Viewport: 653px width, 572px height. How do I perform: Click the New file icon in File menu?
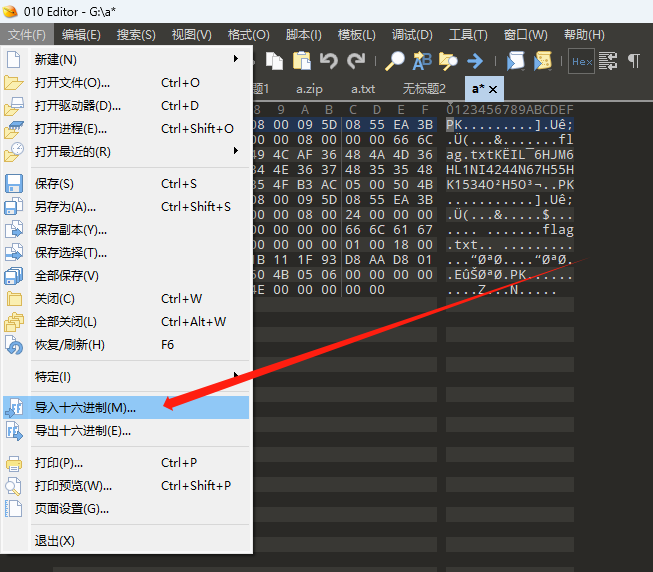tap(13, 60)
